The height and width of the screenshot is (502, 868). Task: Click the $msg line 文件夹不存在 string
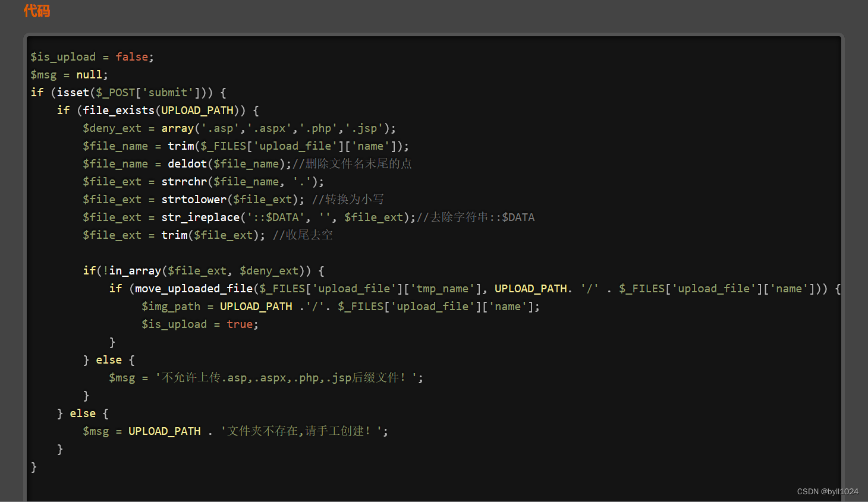point(235,431)
